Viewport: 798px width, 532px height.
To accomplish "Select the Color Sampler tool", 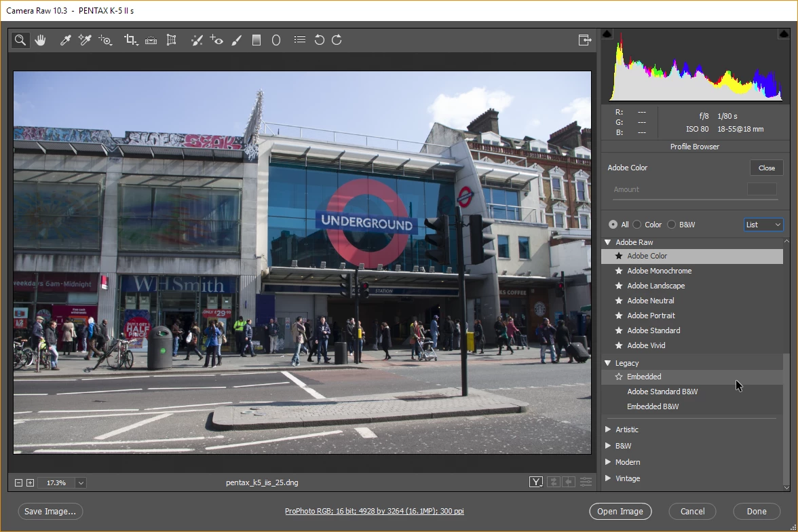I will pyautogui.click(x=84, y=40).
